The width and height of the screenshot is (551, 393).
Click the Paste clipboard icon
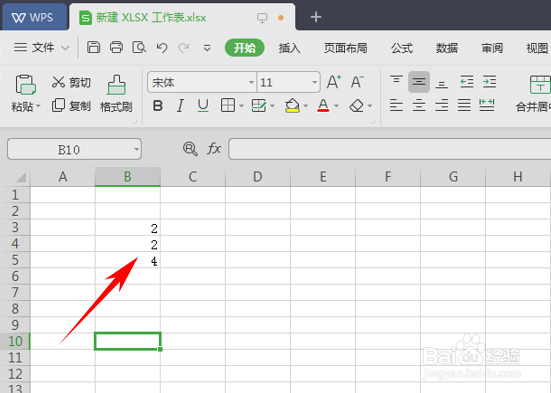tap(25, 85)
